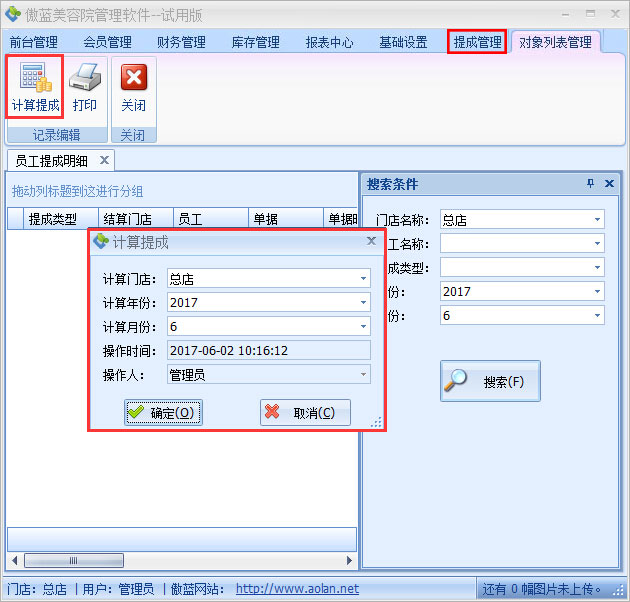Screen dimensions: 630x602
Task: Click the app logo in the title bar
Action: pos(13,14)
